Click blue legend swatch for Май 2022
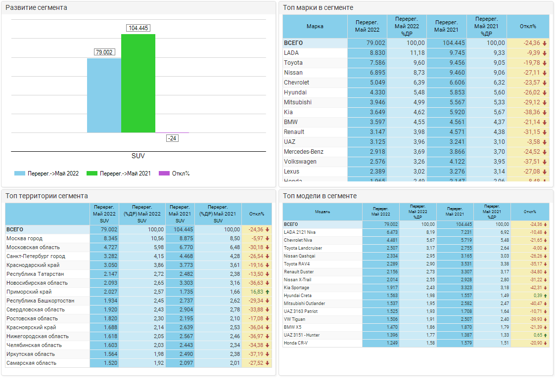This screenshot has width=555, height=392. [x=20, y=174]
